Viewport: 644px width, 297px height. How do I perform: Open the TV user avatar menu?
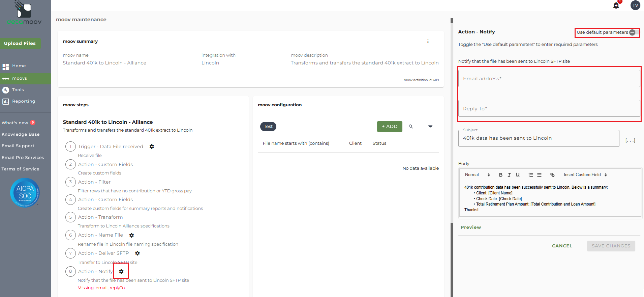[635, 5]
